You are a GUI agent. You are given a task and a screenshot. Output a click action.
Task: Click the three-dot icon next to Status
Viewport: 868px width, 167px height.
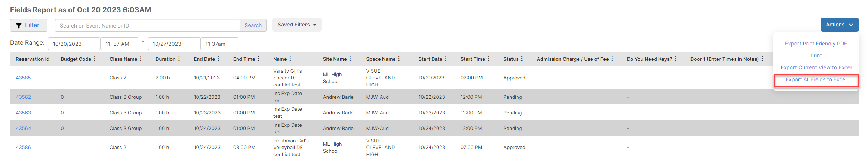tap(522, 59)
